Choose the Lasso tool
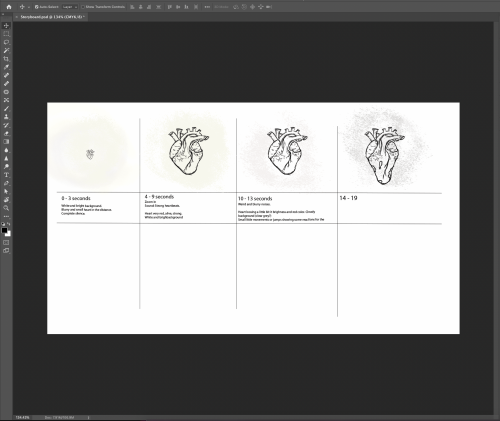Viewport: 500px width, 421px height. pyautogui.click(x=6, y=42)
